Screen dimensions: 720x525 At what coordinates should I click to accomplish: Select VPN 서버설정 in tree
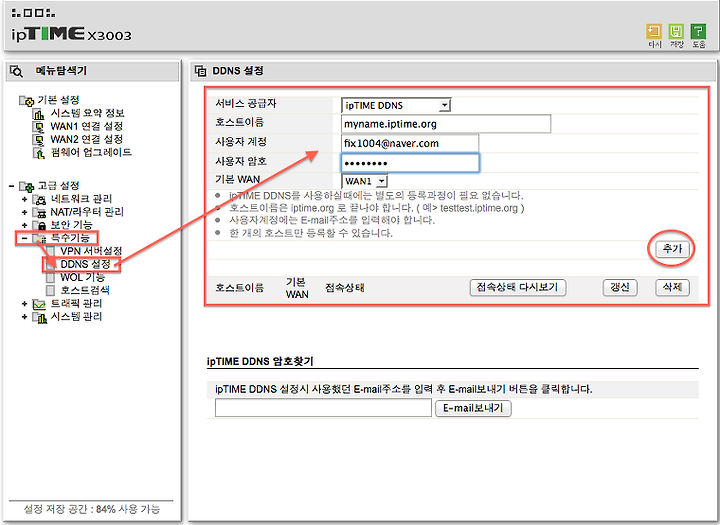click(x=91, y=251)
